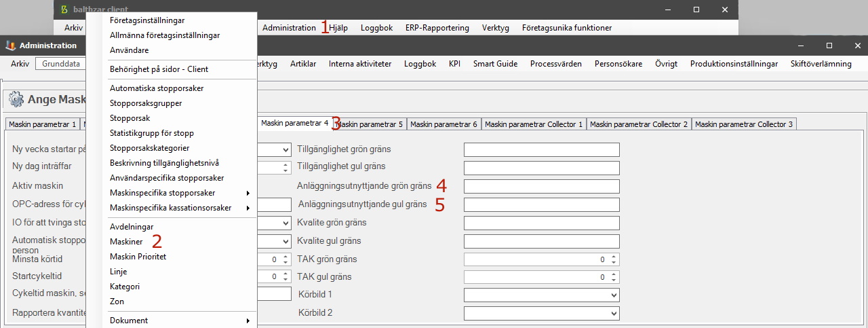The image size is (868, 328).
Task: Open Företagsunika funktioner menu
Action: [567, 28]
